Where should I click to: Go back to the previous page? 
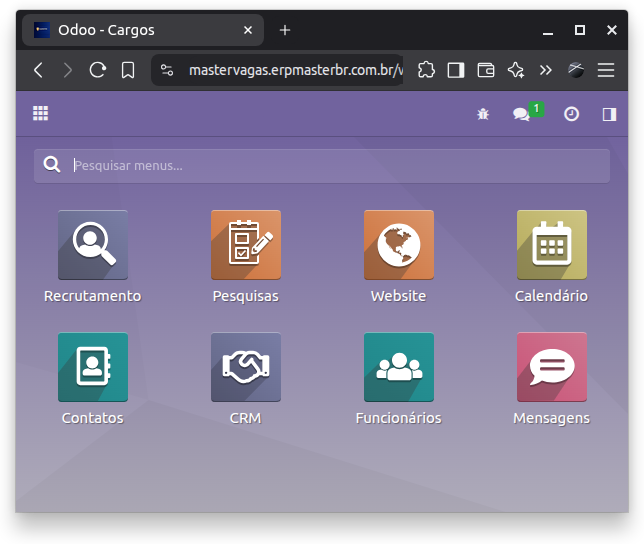point(38,70)
